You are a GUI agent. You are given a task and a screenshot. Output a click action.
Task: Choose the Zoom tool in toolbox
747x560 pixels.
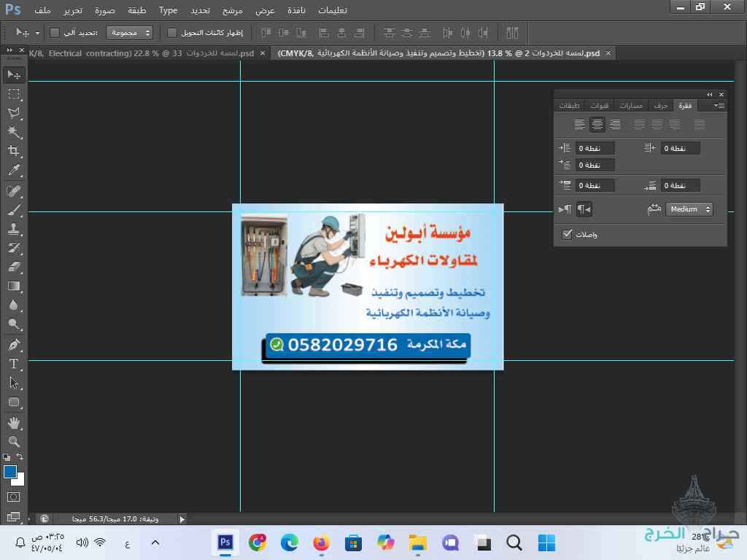coord(14,441)
